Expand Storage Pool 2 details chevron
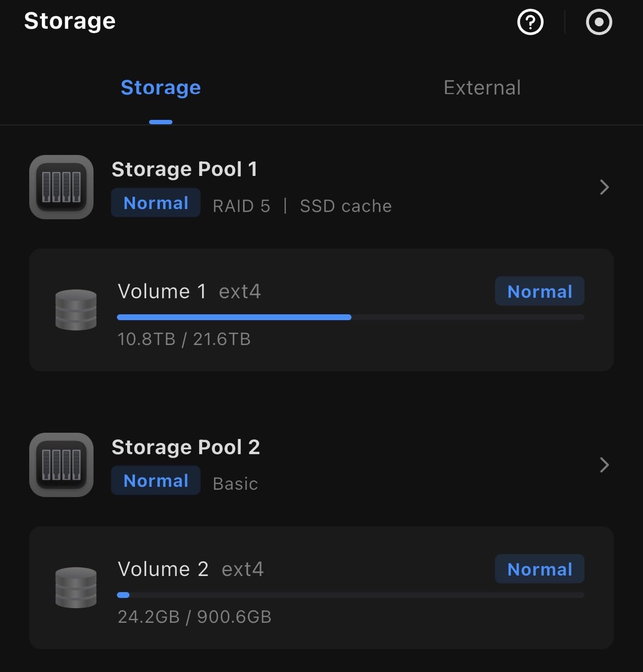This screenshot has width=643, height=672. point(605,465)
